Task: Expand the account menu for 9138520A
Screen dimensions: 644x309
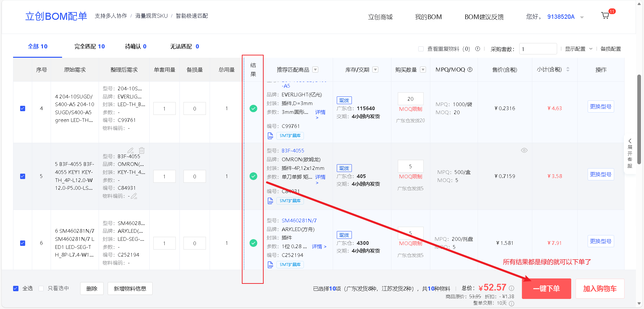Action: pos(583,16)
